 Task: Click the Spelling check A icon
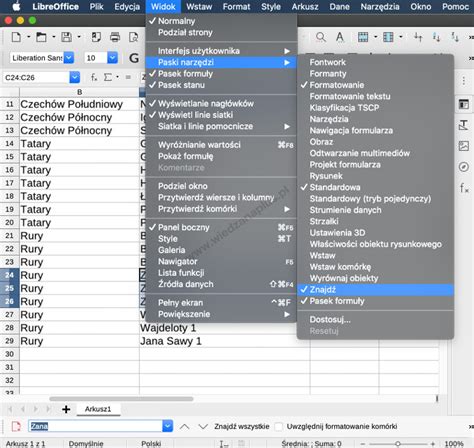click(x=340, y=37)
